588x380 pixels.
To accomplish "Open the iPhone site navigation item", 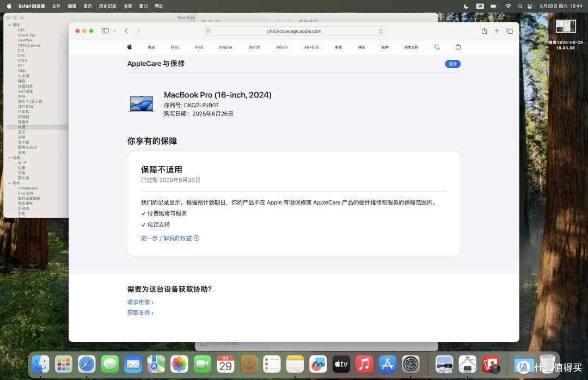I will tap(226, 47).
